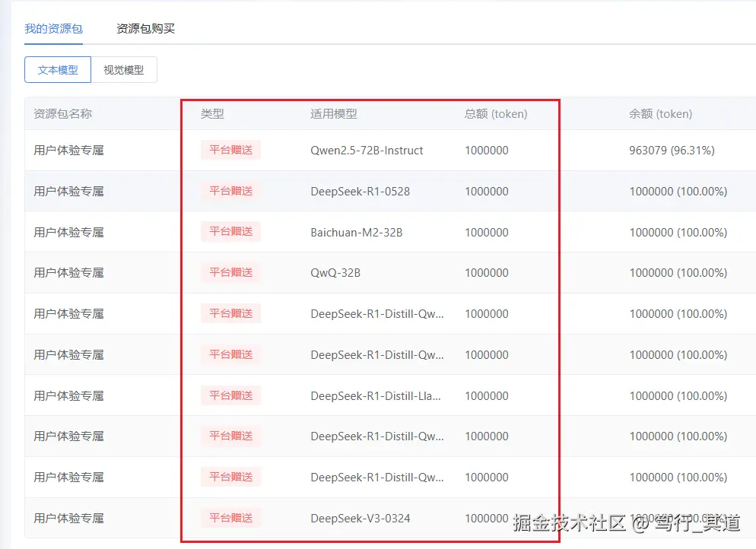
Task: Select the DeepSeek-R1-0528 model cell
Action: (x=361, y=192)
